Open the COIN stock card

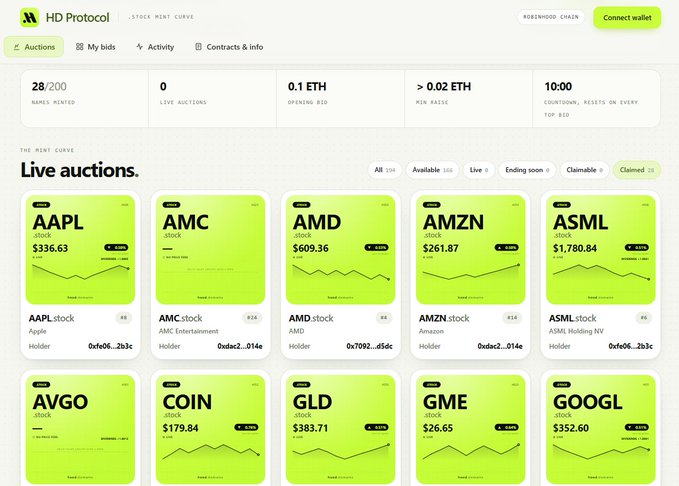point(210,429)
